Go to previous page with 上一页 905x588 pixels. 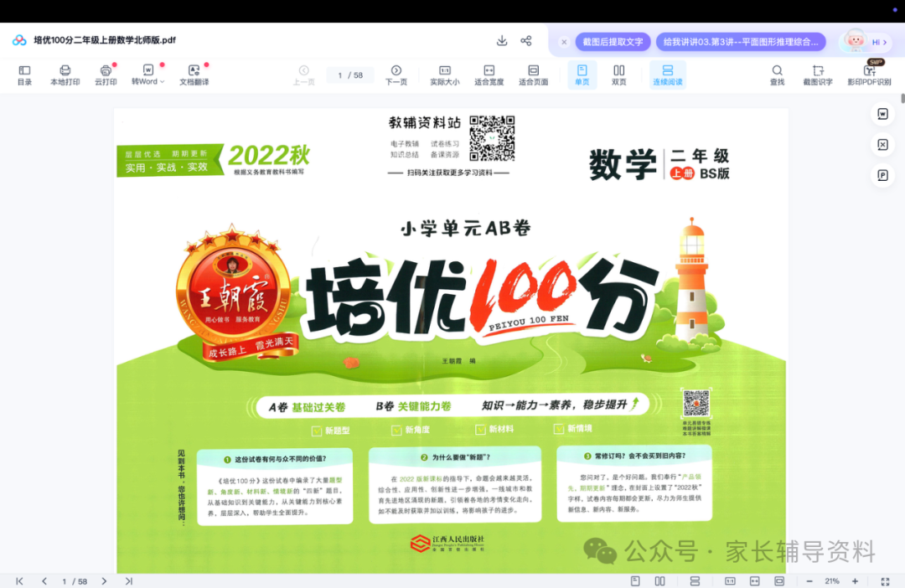coord(303,75)
